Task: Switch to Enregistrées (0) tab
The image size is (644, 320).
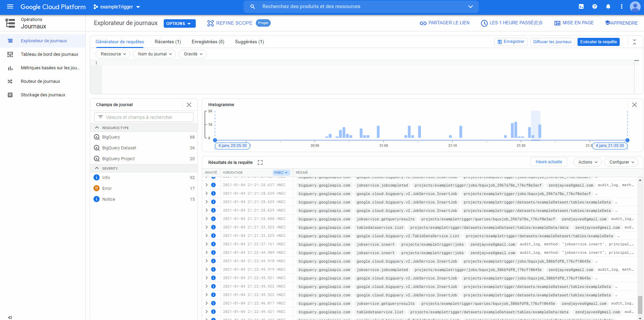Action: coord(208,42)
